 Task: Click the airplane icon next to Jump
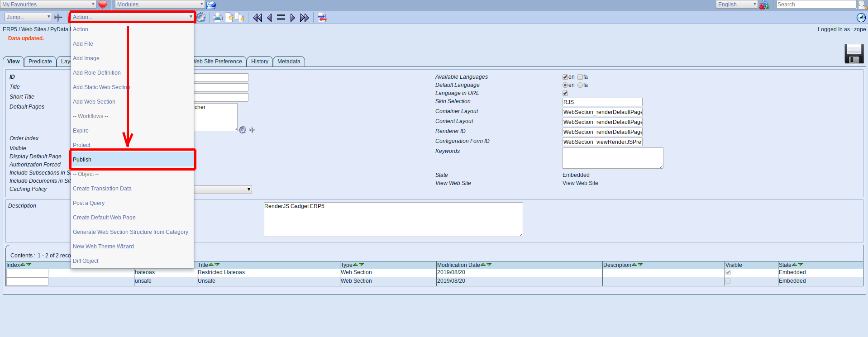58,17
